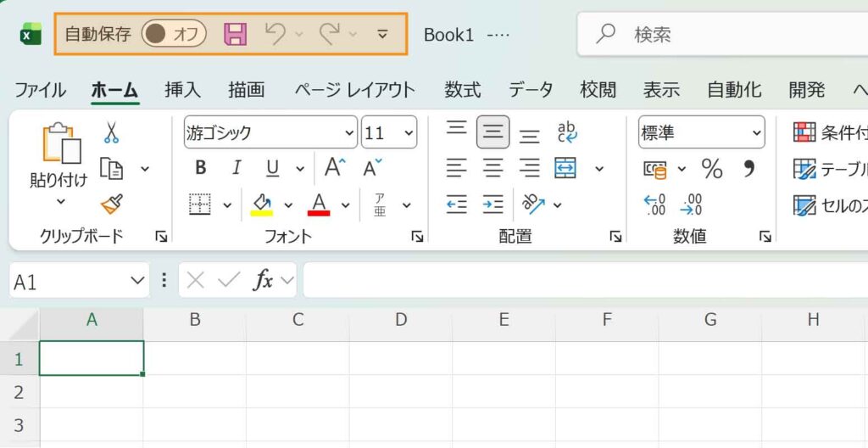Click the Format Painter brush icon
Screen dimensions: 868x448
click(111, 204)
